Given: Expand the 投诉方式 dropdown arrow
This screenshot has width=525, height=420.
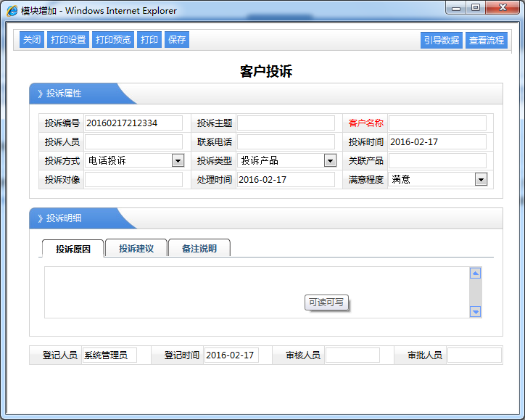Looking at the screenshot, I should 178,160.
